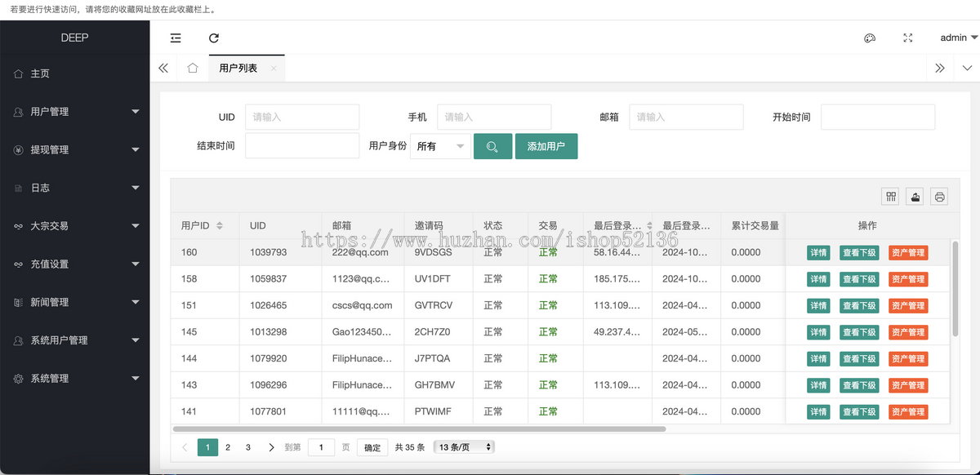Expand the 大宗交易 sidebar menu
Viewport: 980px width, 475px height.
(75, 226)
